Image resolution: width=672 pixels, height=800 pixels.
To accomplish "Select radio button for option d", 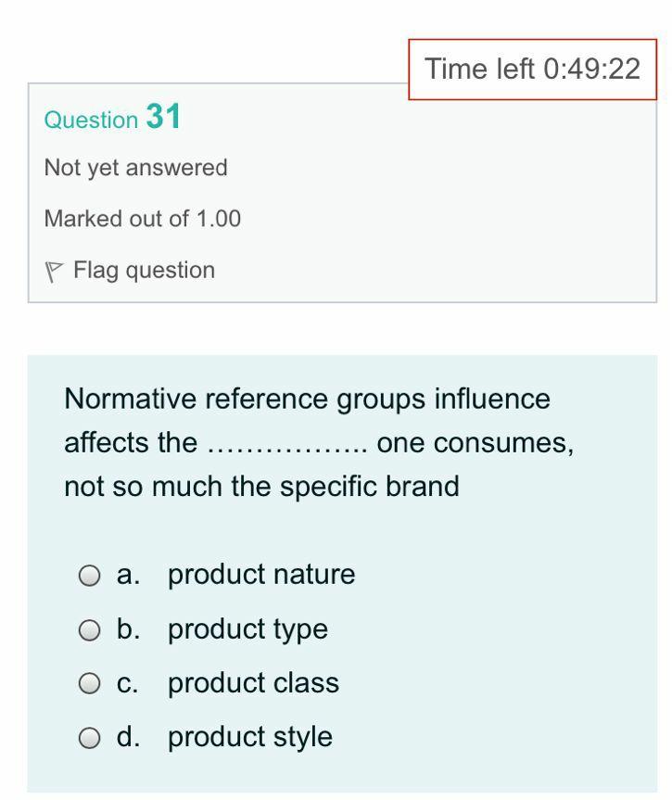I will pyautogui.click(x=90, y=738).
